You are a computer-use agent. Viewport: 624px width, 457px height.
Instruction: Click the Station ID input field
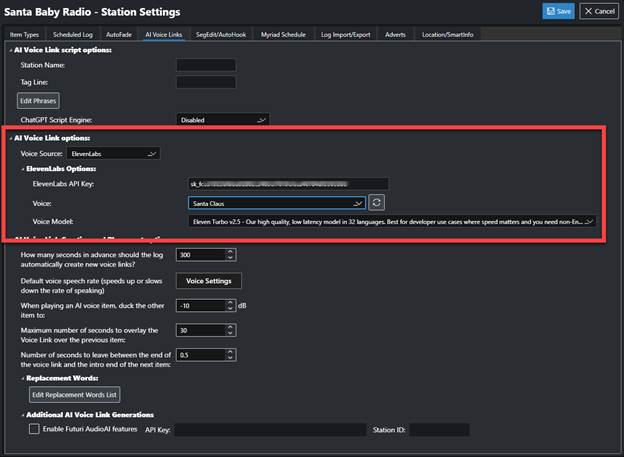[439, 430]
